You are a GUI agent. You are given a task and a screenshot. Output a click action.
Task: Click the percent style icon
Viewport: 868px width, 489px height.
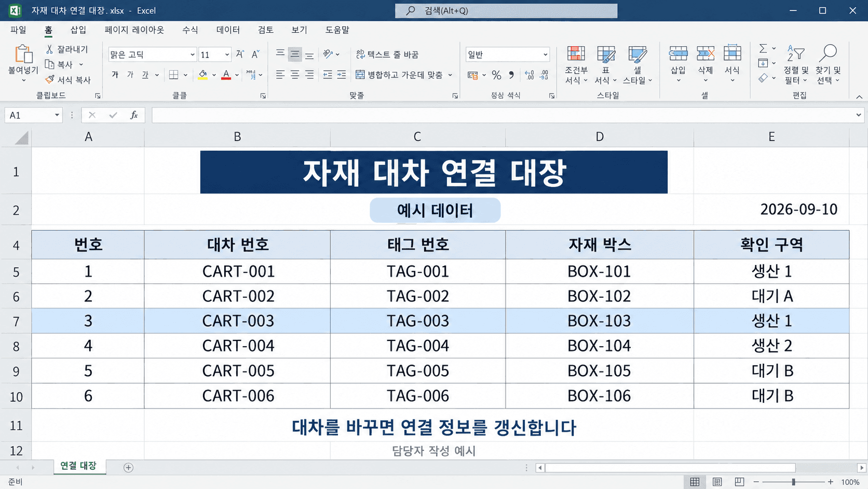(496, 75)
